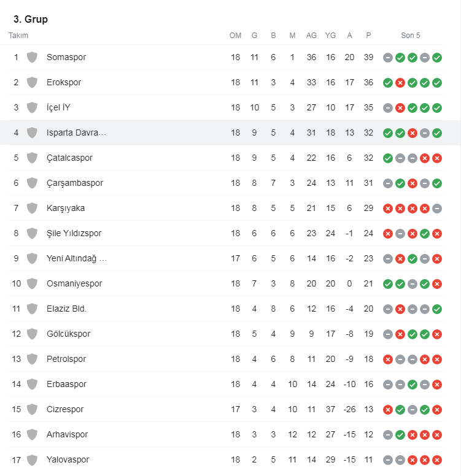Image resolution: width=461 pixels, height=476 pixels.
Task: Click Somaspor's most recent win indicator
Action: click(x=437, y=58)
